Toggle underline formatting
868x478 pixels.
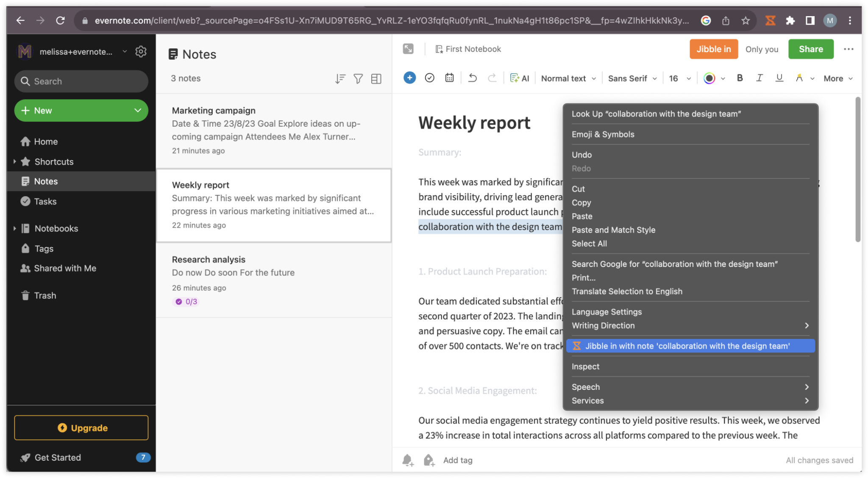[779, 78]
